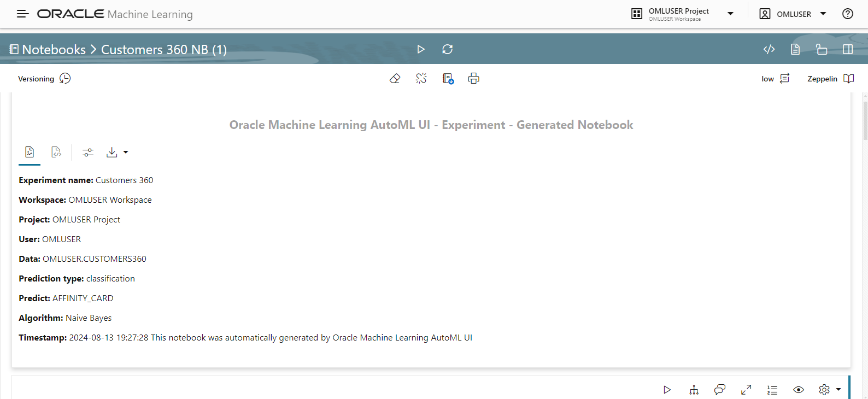The height and width of the screenshot is (399, 868).
Task: Toggle paragraph visibility eye icon
Action: (799, 390)
